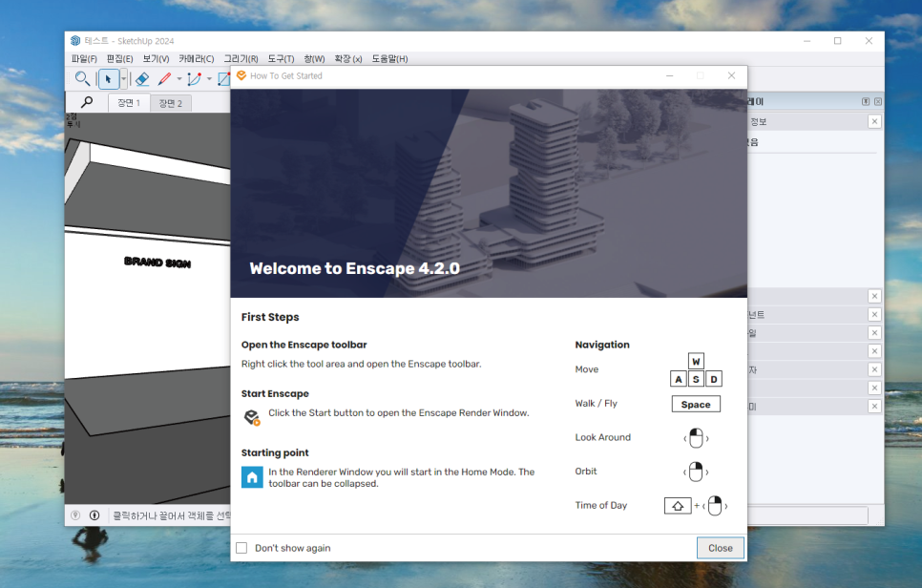Close the 정보 panel row
This screenshot has height=588, width=922.
(x=874, y=122)
